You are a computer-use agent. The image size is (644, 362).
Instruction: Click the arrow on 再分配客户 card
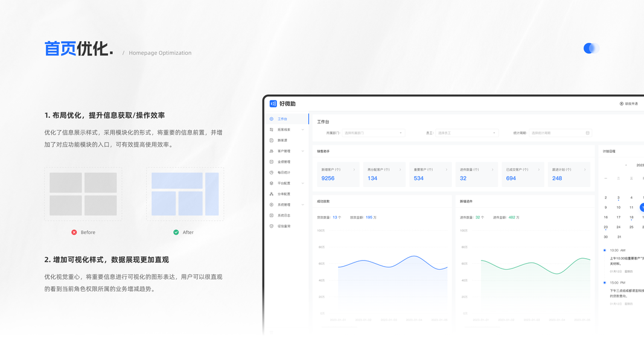tap(400, 170)
